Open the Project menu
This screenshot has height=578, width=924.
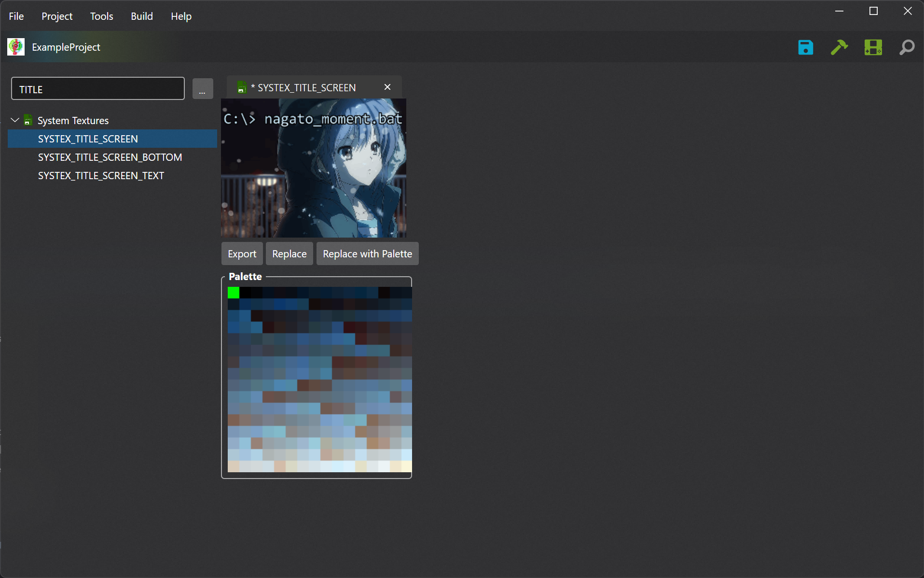[57, 16]
